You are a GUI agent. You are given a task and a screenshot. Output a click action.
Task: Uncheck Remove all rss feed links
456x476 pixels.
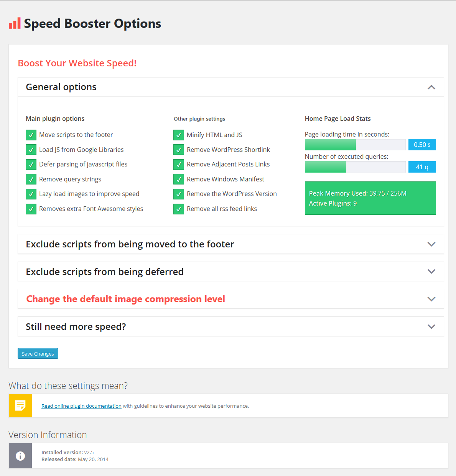point(179,209)
